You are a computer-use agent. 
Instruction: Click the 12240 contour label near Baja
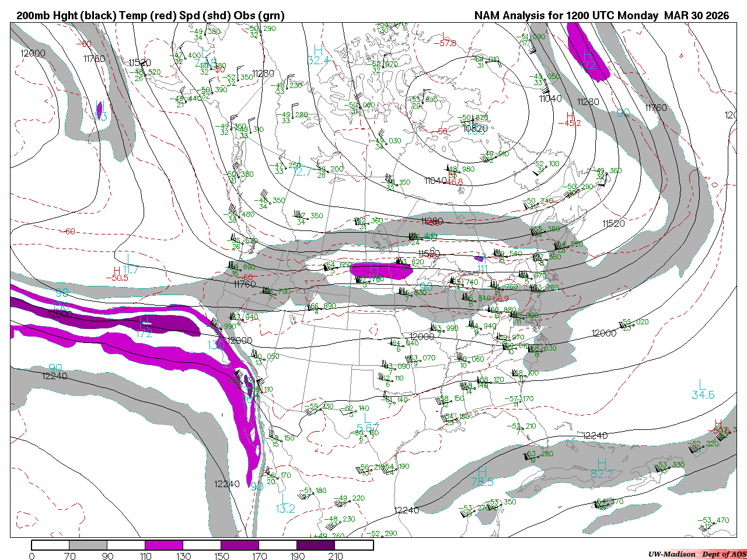click(x=227, y=484)
